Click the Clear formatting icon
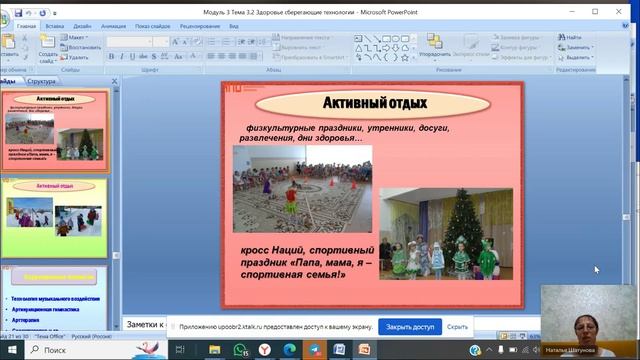 (x=197, y=42)
